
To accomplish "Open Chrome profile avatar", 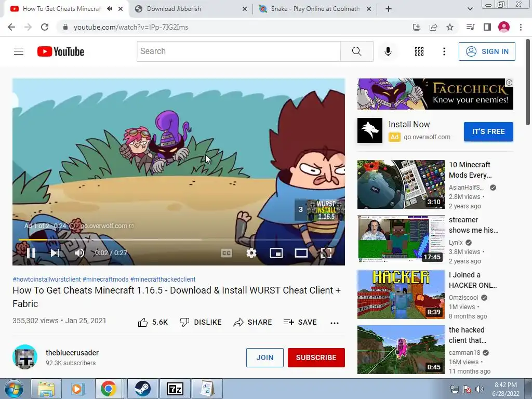I will tap(504, 27).
